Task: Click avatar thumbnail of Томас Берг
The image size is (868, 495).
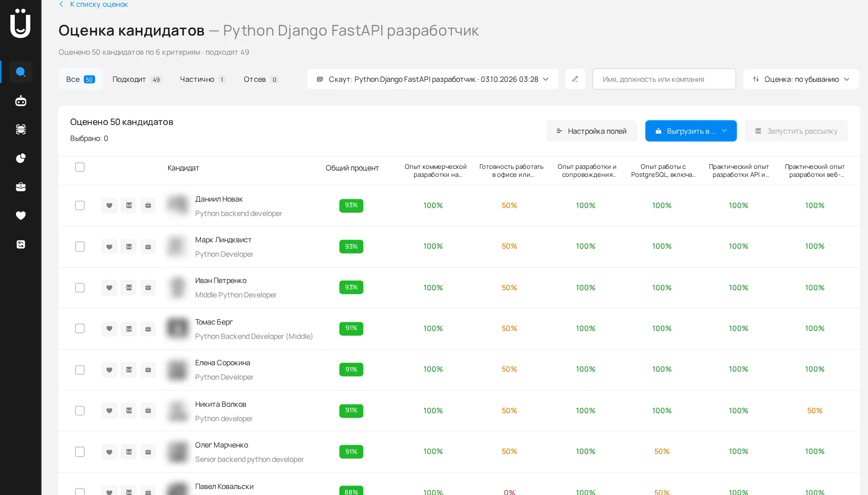Action: pos(177,328)
